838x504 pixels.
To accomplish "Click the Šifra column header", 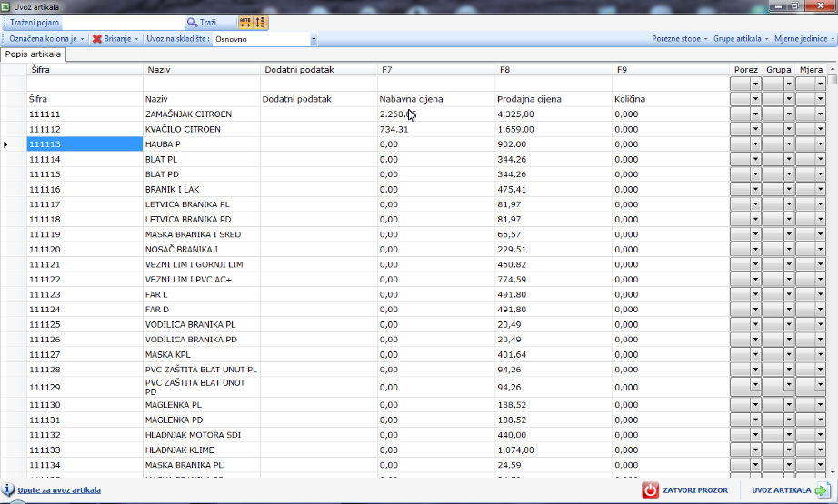I will click(85, 69).
